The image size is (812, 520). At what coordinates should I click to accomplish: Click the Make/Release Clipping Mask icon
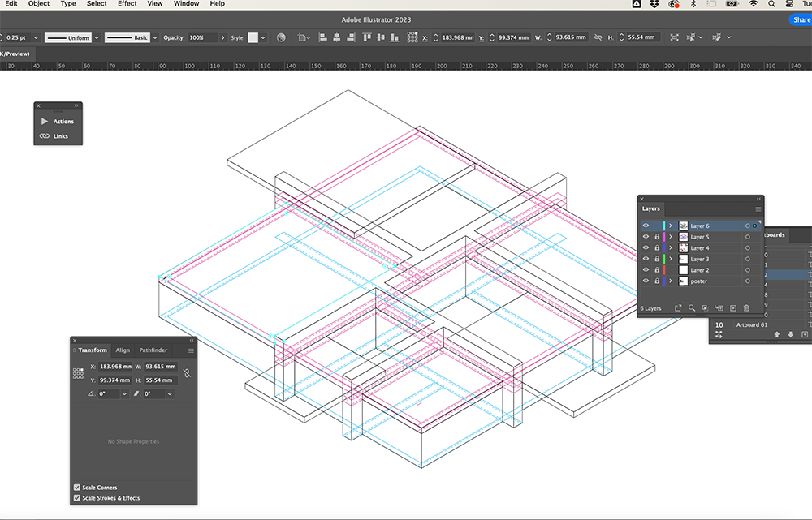click(705, 308)
